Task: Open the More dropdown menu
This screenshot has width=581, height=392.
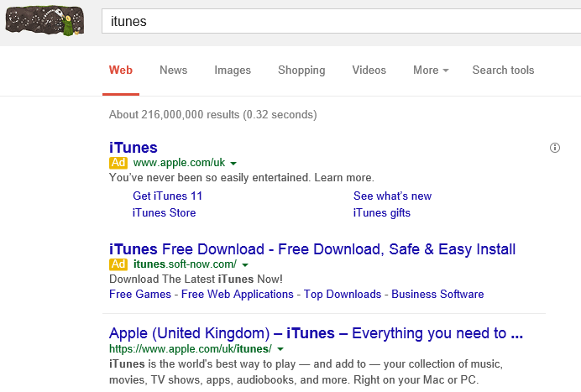Action: coord(431,70)
